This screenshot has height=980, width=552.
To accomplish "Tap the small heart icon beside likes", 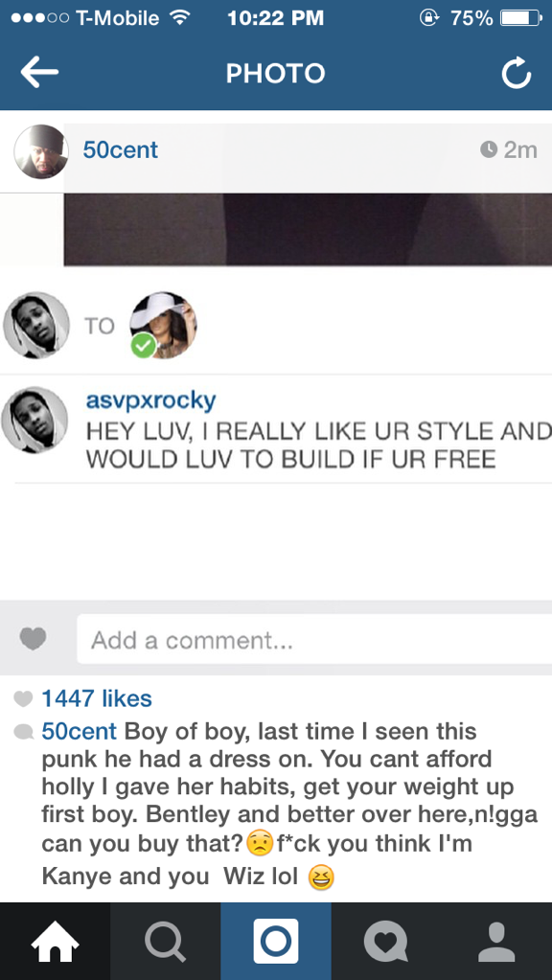I will 23,698.
